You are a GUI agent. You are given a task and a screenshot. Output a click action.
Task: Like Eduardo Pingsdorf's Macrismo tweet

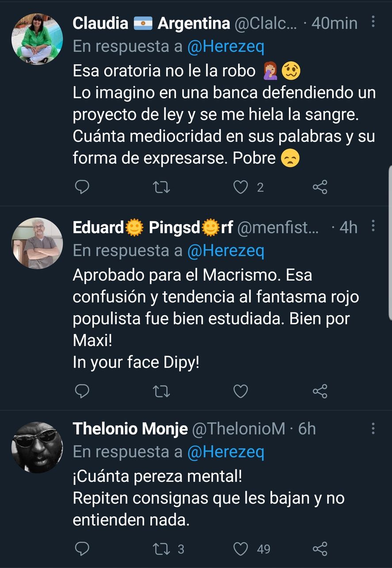pyautogui.click(x=240, y=391)
